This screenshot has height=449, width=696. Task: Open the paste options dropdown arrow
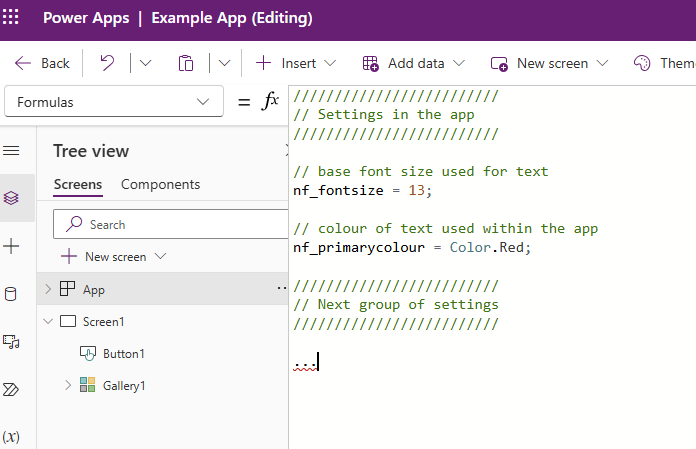(x=225, y=63)
